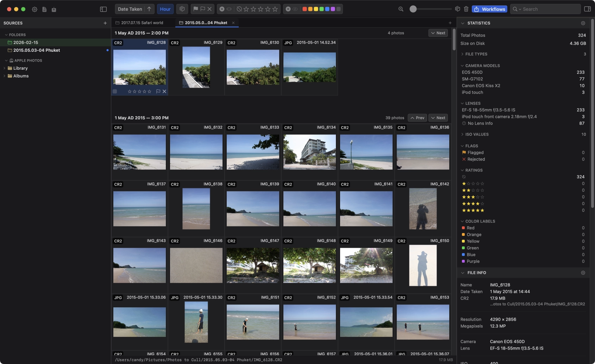Expand the File Types section
The height and width of the screenshot is (364, 595).
click(x=462, y=54)
